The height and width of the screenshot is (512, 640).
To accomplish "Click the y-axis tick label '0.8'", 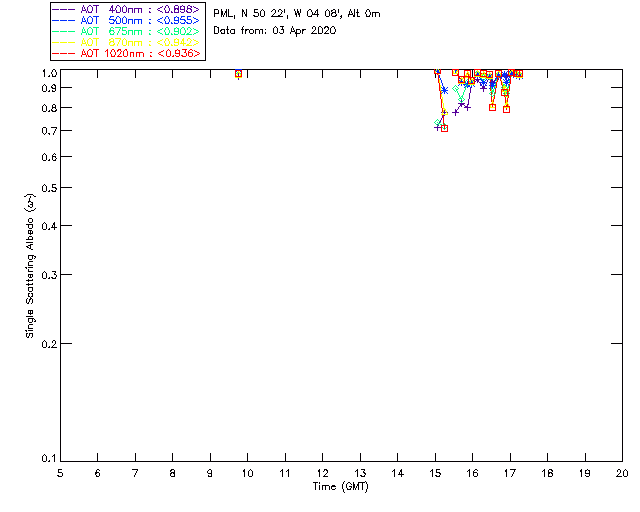I will point(49,108).
